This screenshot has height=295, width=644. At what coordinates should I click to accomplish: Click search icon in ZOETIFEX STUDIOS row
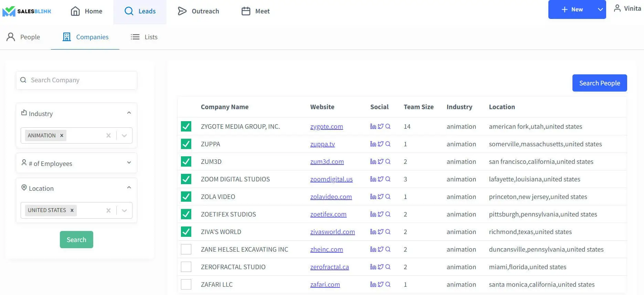(x=388, y=214)
